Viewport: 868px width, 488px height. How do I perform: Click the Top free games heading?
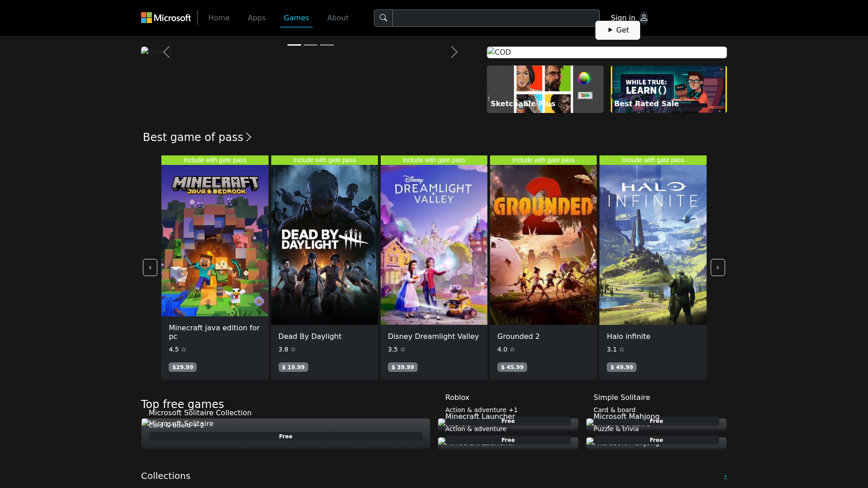click(x=183, y=404)
